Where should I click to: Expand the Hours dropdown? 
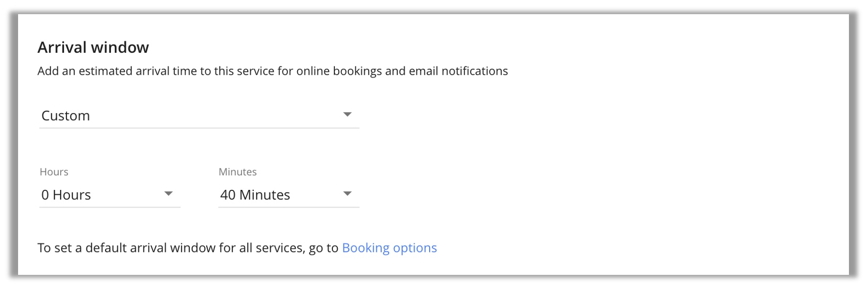point(109,195)
